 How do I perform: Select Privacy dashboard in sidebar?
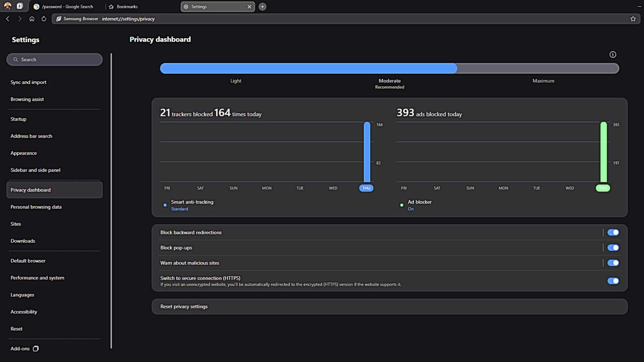tap(55, 190)
